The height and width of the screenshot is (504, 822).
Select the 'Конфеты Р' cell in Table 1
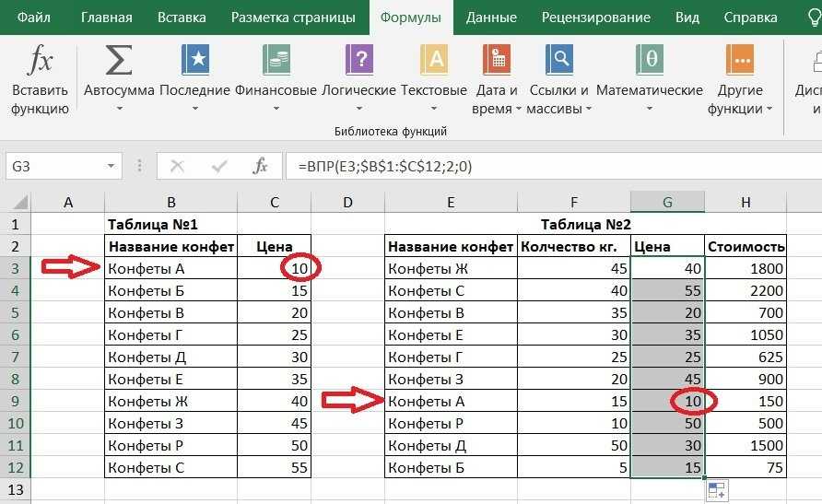tap(170, 445)
